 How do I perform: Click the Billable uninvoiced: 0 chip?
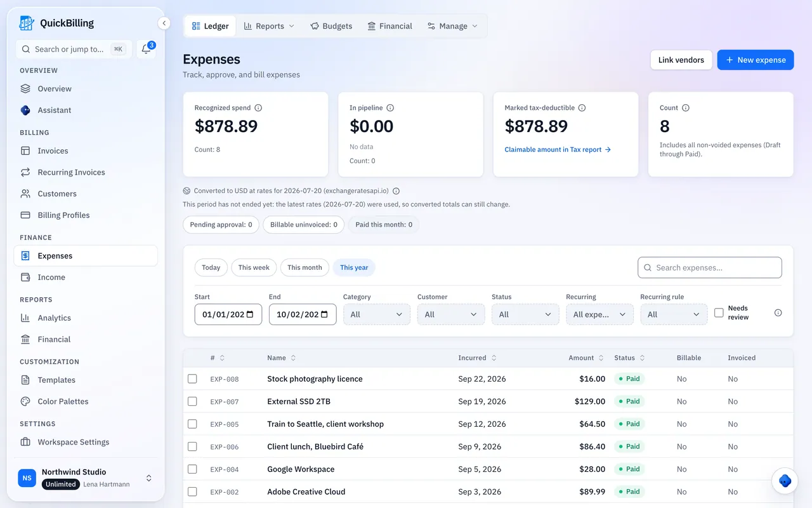[x=304, y=225]
